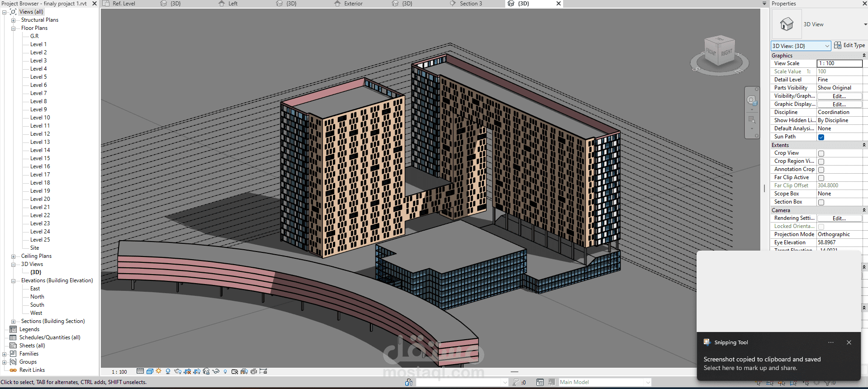The width and height of the screenshot is (868, 389).
Task: Enable the Crop View checkbox
Action: click(x=821, y=153)
